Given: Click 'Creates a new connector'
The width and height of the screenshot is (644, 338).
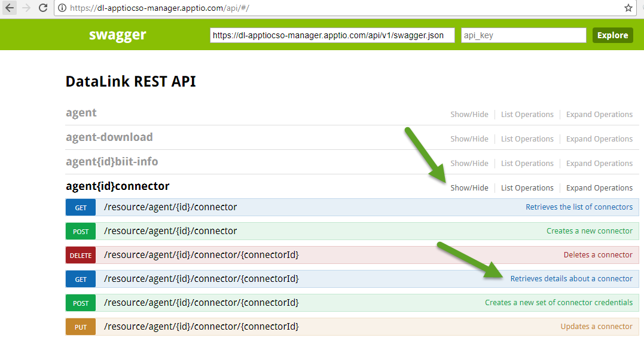Looking at the screenshot, I should (x=590, y=231).
